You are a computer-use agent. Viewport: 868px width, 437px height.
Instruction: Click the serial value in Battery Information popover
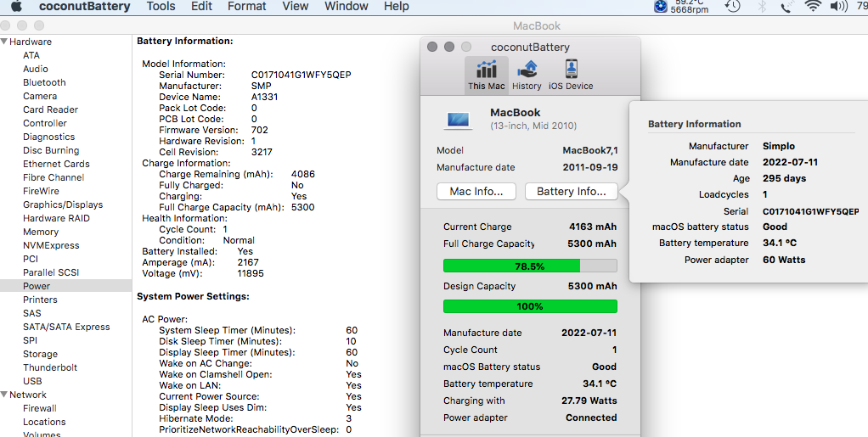point(811,211)
